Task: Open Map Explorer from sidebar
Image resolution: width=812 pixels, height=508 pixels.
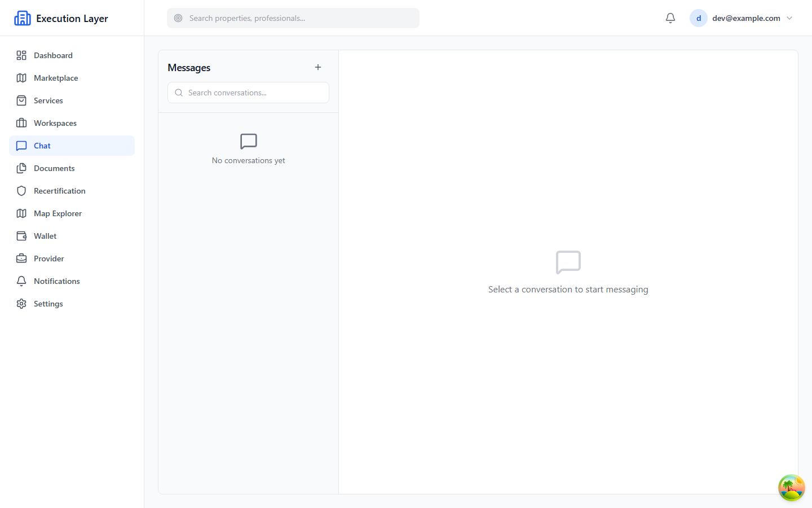Action: pos(72,213)
